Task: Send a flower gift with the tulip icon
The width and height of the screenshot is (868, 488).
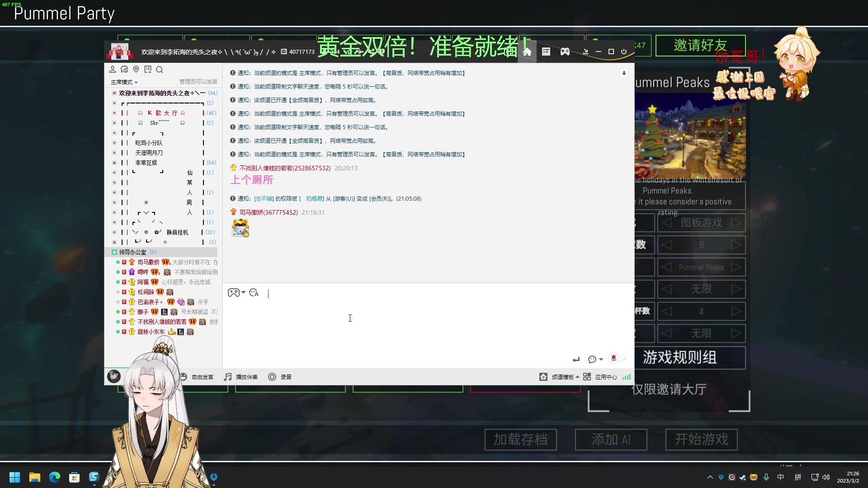Action: pos(613,358)
